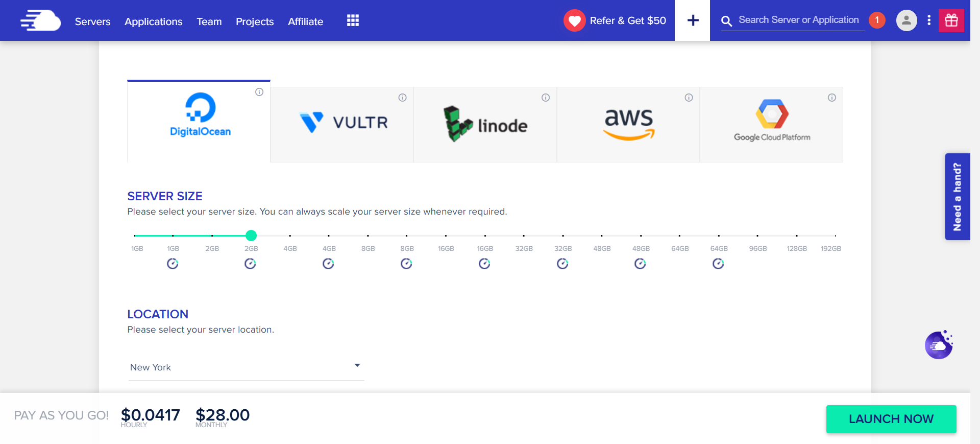The image size is (980, 444).
Task: Open the apps grid menu icon
Action: (x=353, y=21)
